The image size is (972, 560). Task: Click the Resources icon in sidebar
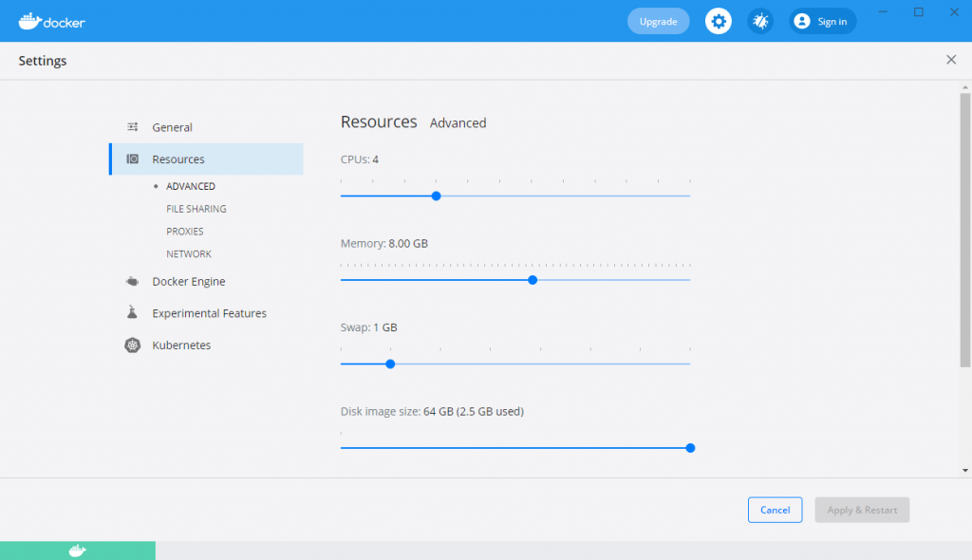[133, 159]
